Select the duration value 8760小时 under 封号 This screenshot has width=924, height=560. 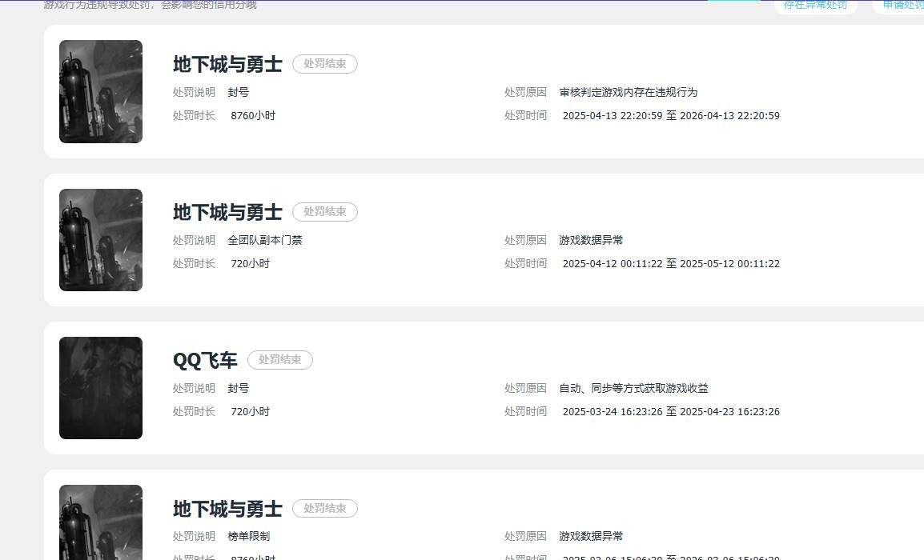coord(253,115)
